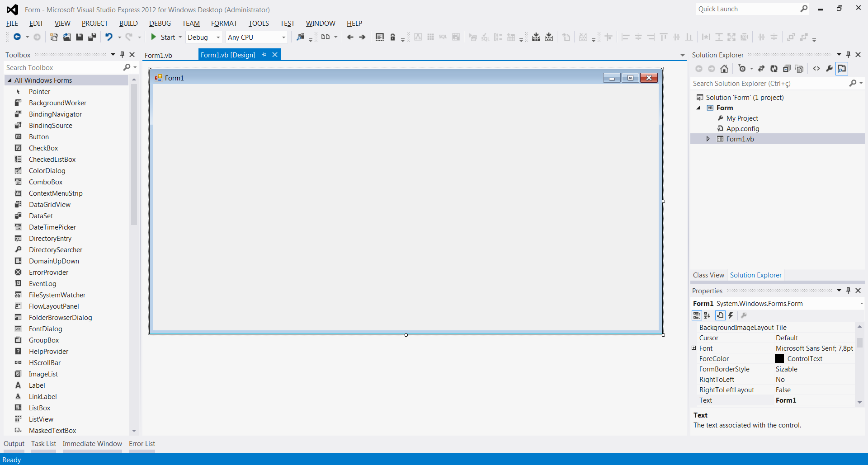Open the Task List tab
Image resolution: width=868 pixels, height=465 pixels.
(43, 444)
